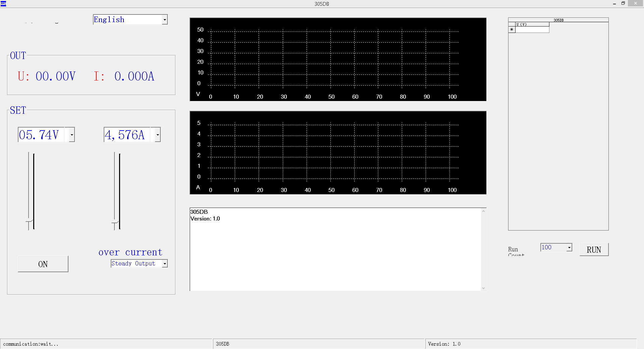This screenshot has height=349, width=644.
Task: Click the log panel scroll-up arrow
Action: click(x=483, y=211)
